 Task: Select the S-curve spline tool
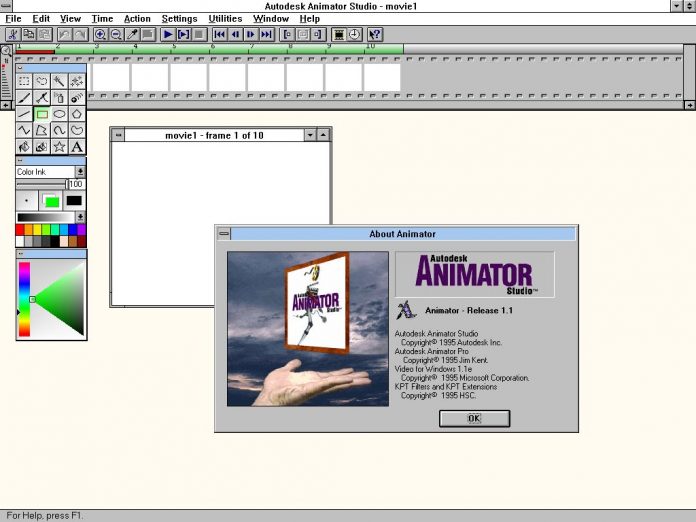click(x=59, y=130)
